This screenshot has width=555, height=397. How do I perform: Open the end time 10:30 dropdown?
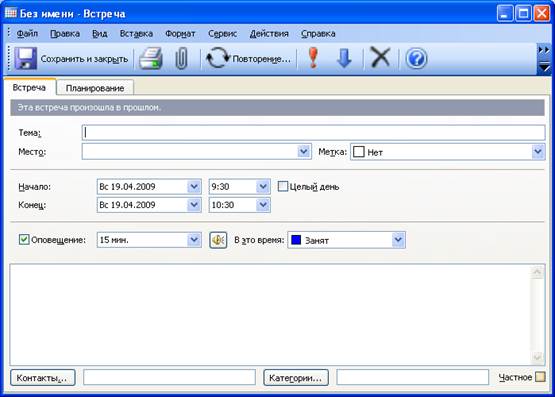click(x=263, y=205)
